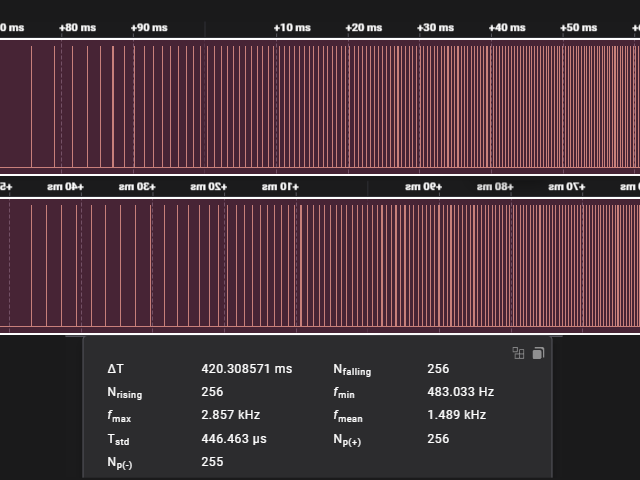Click the +10 ms marker on the top timeline
Viewport: 640px width, 480px height.
(x=292, y=28)
